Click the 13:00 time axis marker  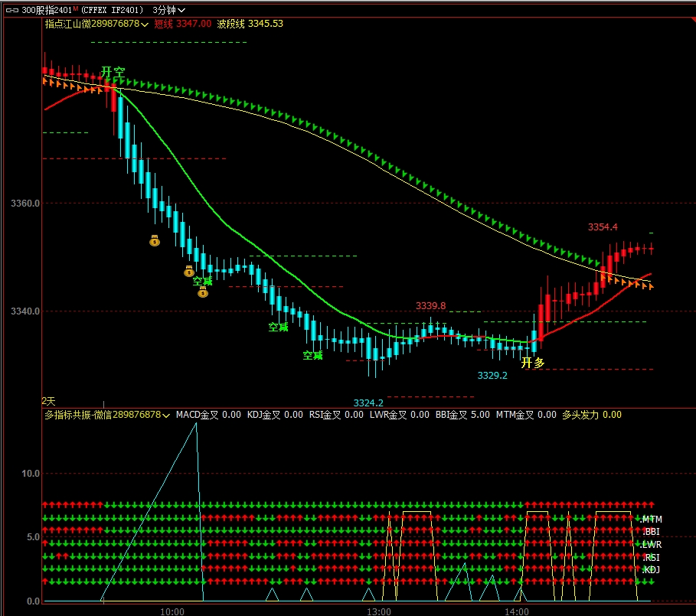(x=379, y=611)
